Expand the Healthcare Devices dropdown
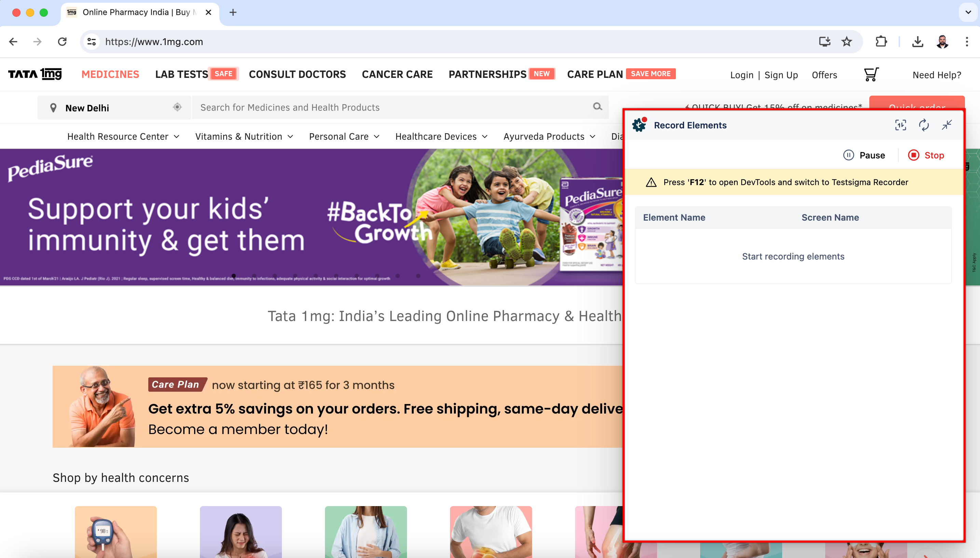The height and width of the screenshot is (558, 980). (441, 137)
